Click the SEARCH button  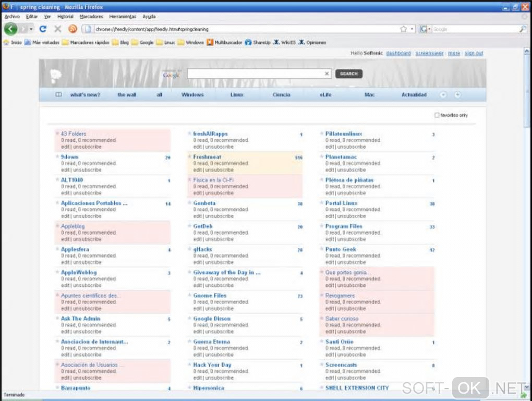point(349,74)
